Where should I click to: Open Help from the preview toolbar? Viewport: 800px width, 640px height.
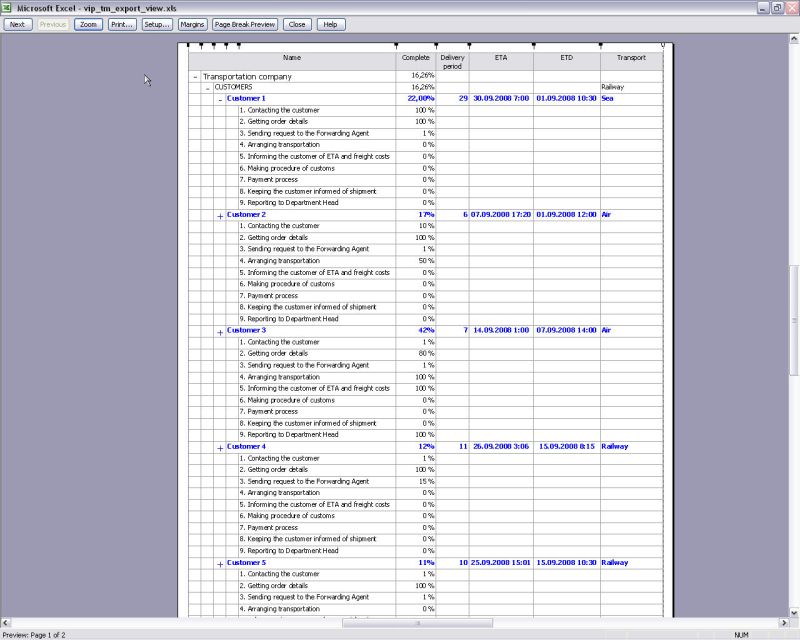click(x=331, y=24)
